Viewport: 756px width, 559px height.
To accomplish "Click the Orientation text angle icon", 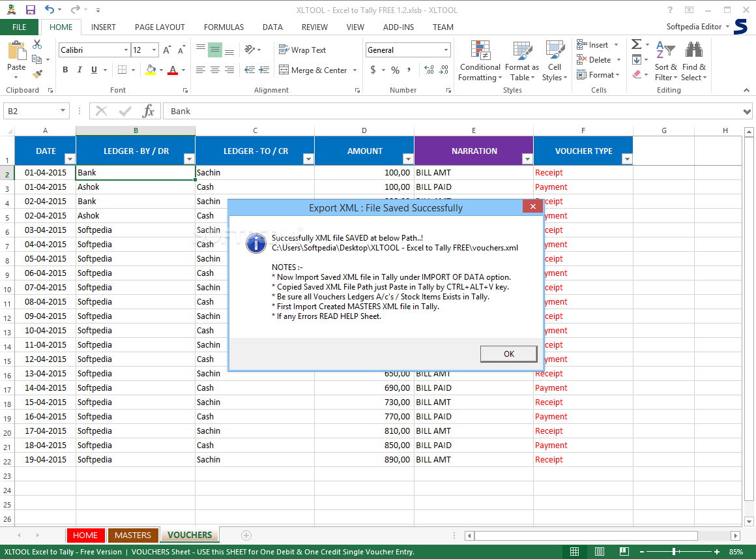I will pos(249,49).
